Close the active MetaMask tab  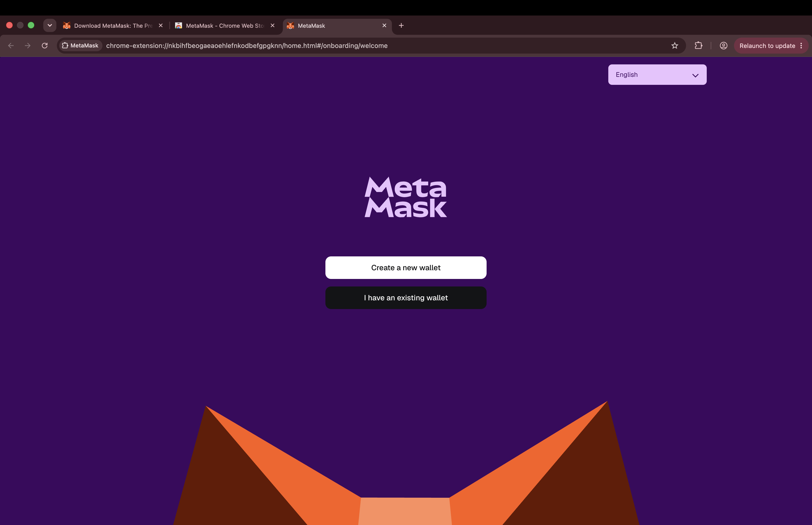pos(384,26)
